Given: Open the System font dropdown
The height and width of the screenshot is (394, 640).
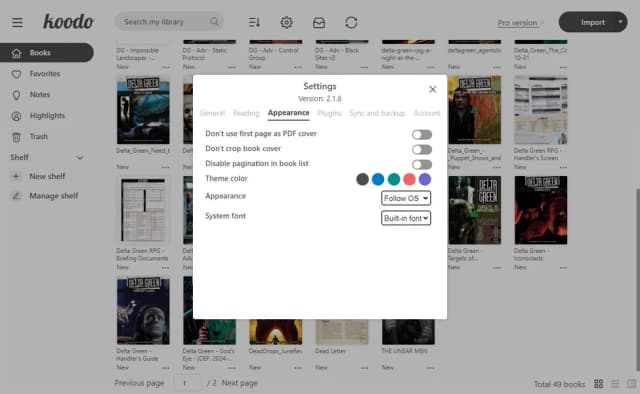Looking at the screenshot, I should [406, 218].
